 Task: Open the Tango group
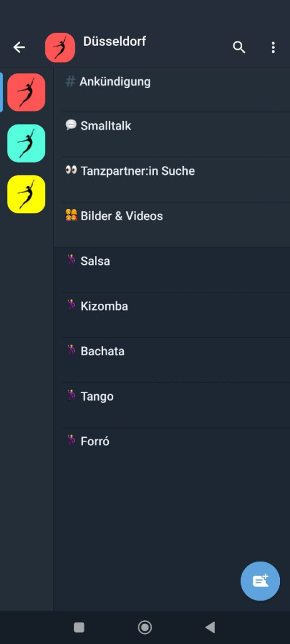click(x=172, y=405)
